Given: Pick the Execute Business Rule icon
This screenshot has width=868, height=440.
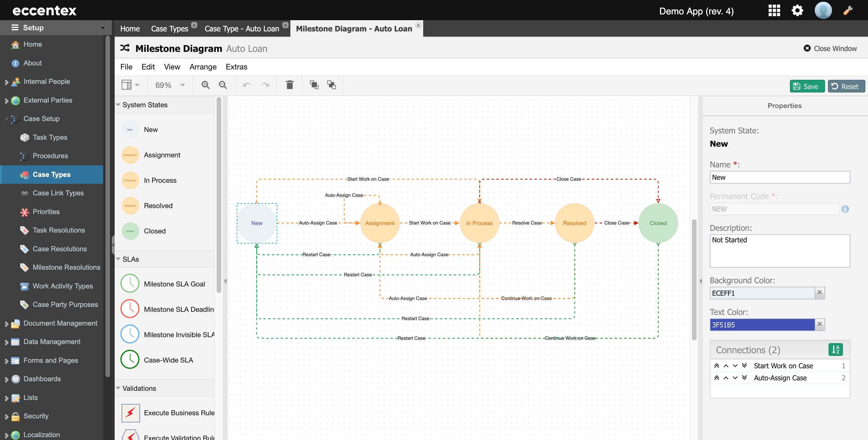Looking at the screenshot, I should (x=131, y=413).
